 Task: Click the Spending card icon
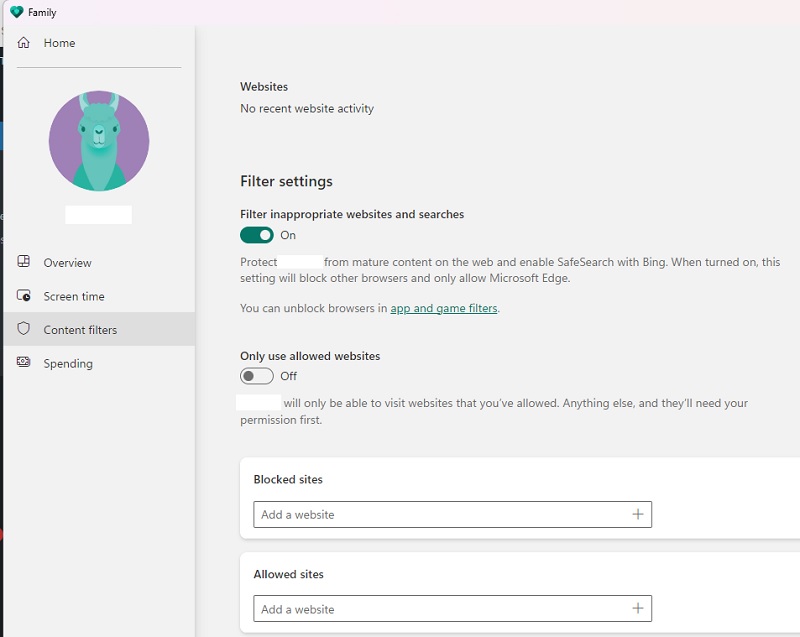[x=24, y=363]
